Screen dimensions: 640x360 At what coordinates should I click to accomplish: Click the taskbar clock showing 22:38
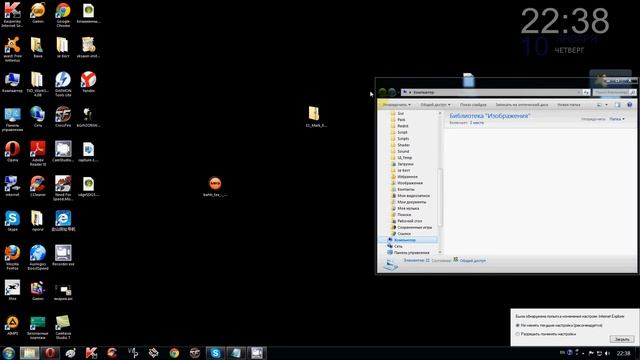[623, 353]
